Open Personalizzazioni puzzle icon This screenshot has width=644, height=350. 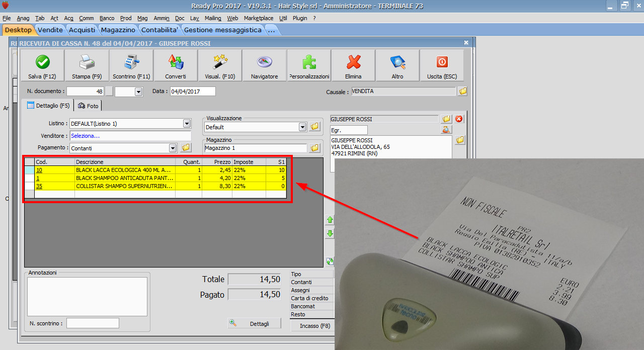coord(309,62)
